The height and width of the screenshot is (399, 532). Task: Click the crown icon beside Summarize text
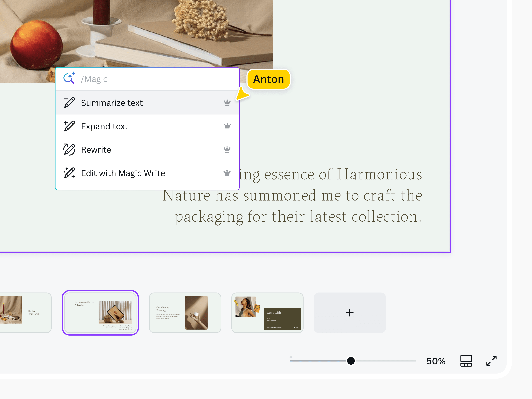click(x=227, y=103)
